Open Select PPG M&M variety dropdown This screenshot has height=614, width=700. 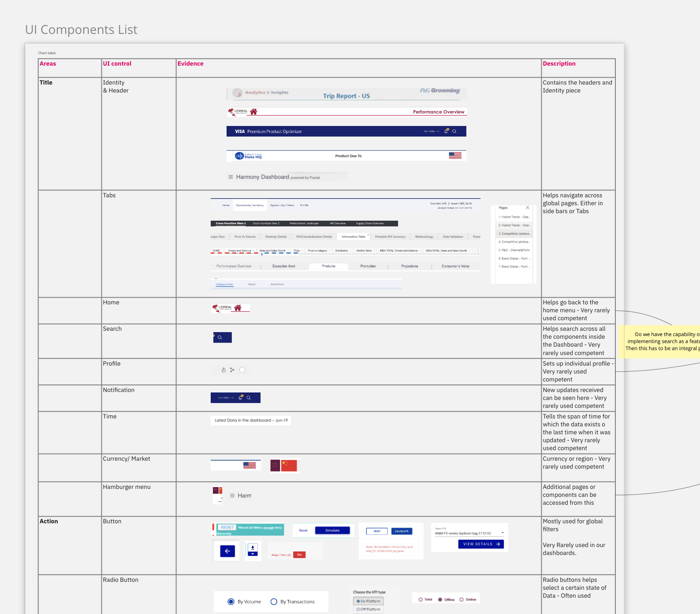tap(469, 533)
